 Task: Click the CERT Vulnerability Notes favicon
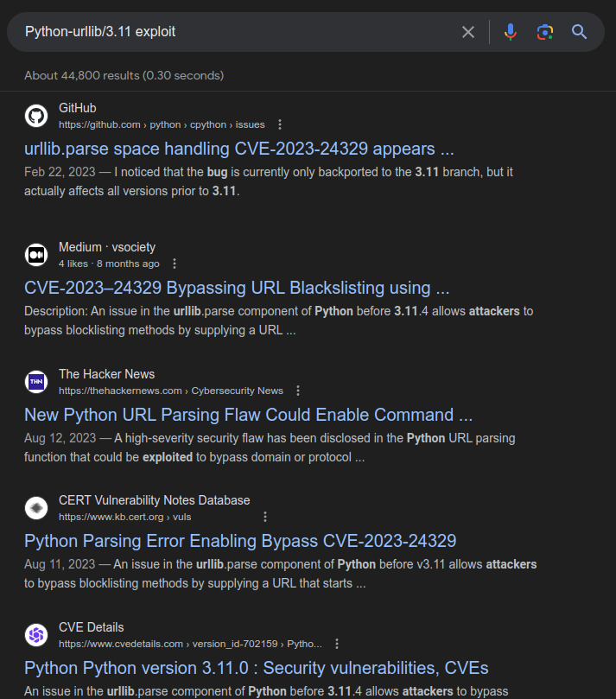click(36, 508)
